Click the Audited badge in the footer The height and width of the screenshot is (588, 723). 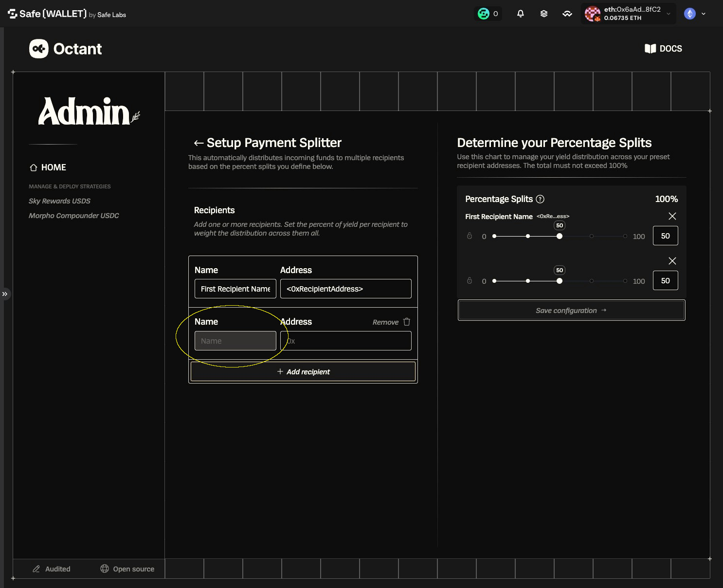point(52,569)
